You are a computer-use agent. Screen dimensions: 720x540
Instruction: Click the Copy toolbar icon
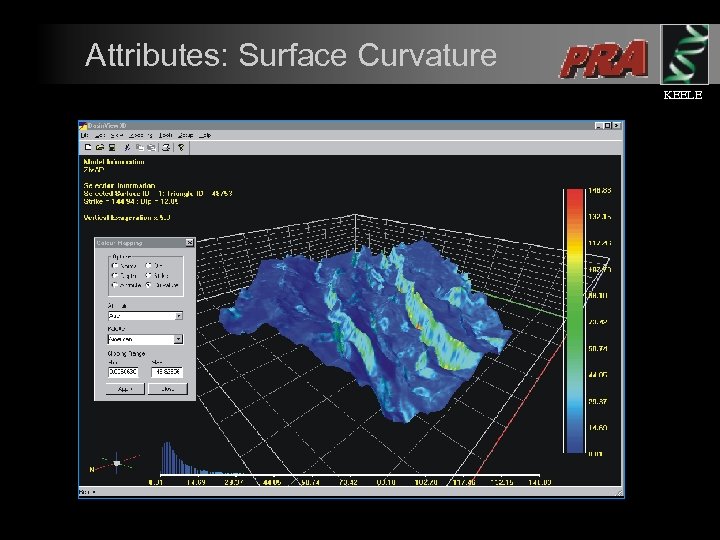(140, 147)
